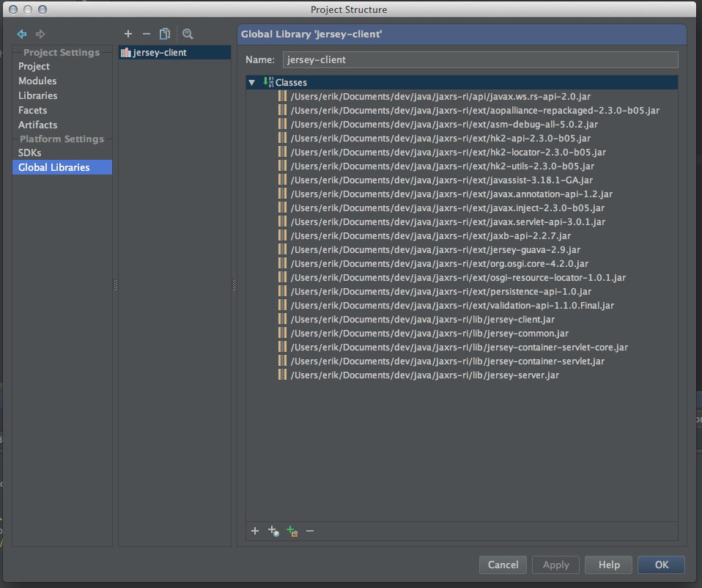
Task: Select jaxb-api-2.2.7.jar entry
Action: coord(431,235)
